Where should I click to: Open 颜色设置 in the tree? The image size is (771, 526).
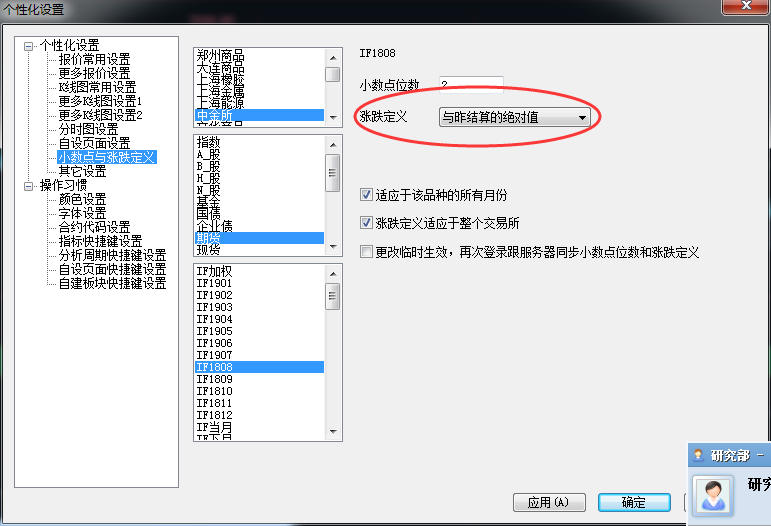pyautogui.click(x=83, y=199)
